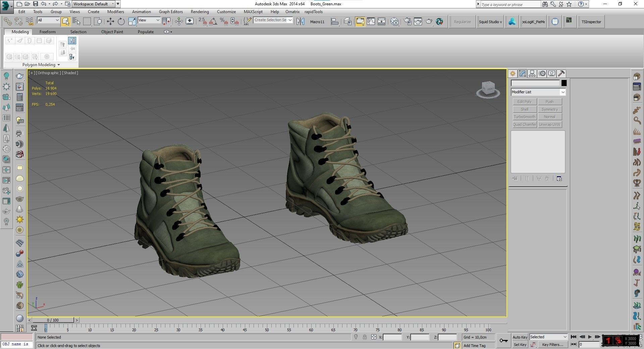The image size is (644, 349).
Task: Activate the Select Object tool
Action: coord(65,21)
